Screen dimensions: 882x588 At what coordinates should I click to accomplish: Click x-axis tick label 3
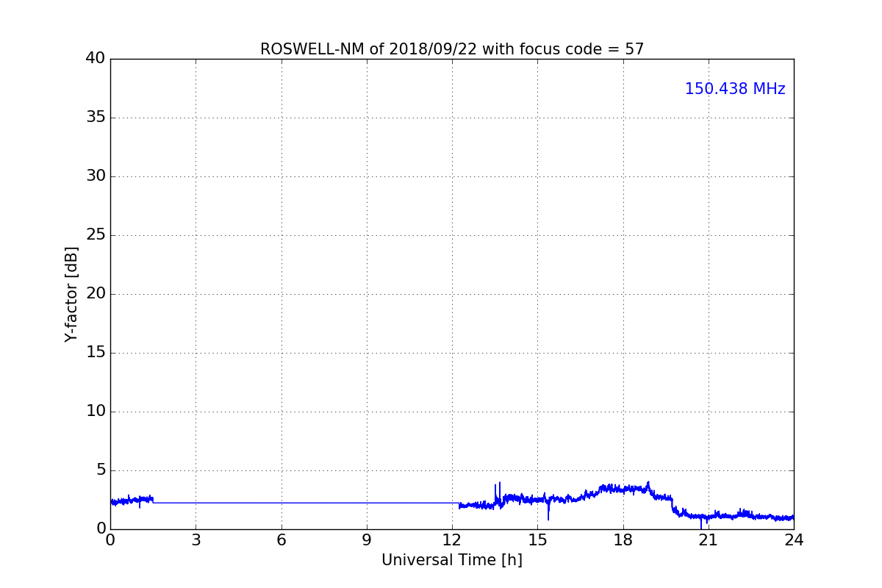[x=196, y=540]
